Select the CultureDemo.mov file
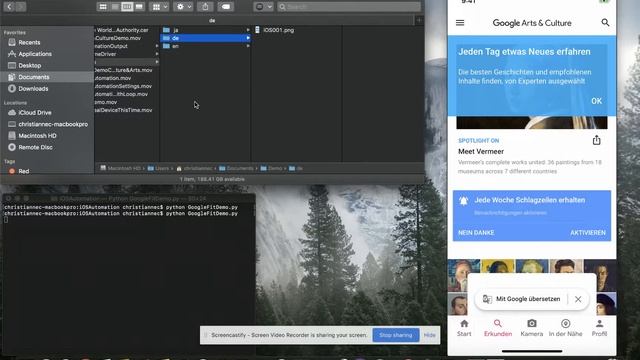 pyautogui.click(x=118, y=38)
